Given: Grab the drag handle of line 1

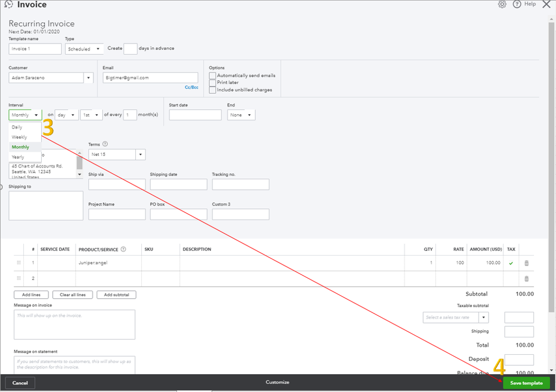Looking at the screenshot, I should (x=19, y=263).
